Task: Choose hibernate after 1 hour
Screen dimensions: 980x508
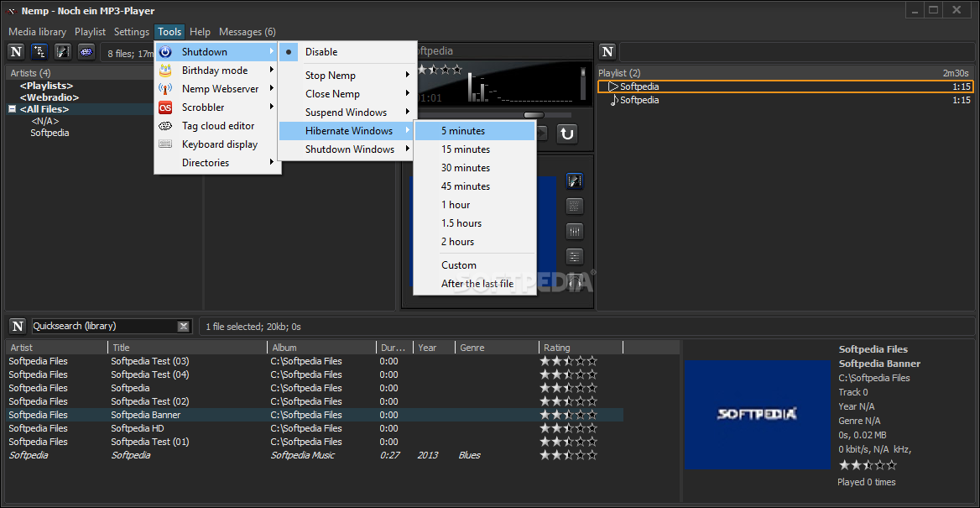Action: point(474,205)
